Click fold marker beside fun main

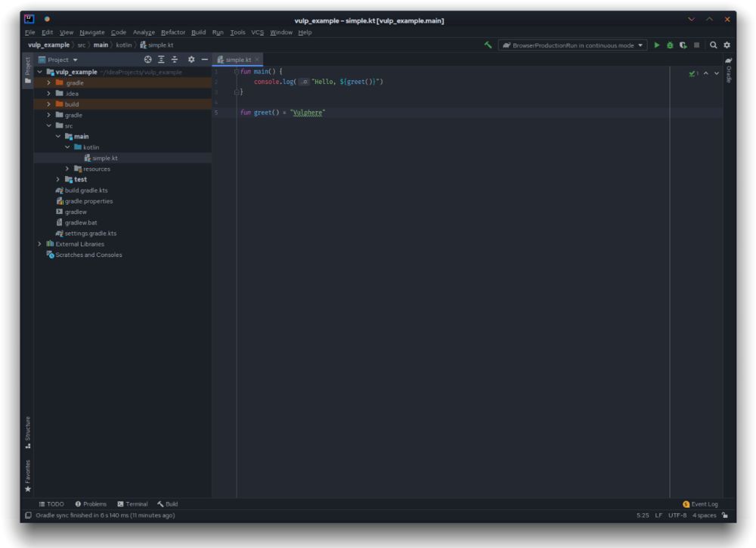click(x=236, y=71)
